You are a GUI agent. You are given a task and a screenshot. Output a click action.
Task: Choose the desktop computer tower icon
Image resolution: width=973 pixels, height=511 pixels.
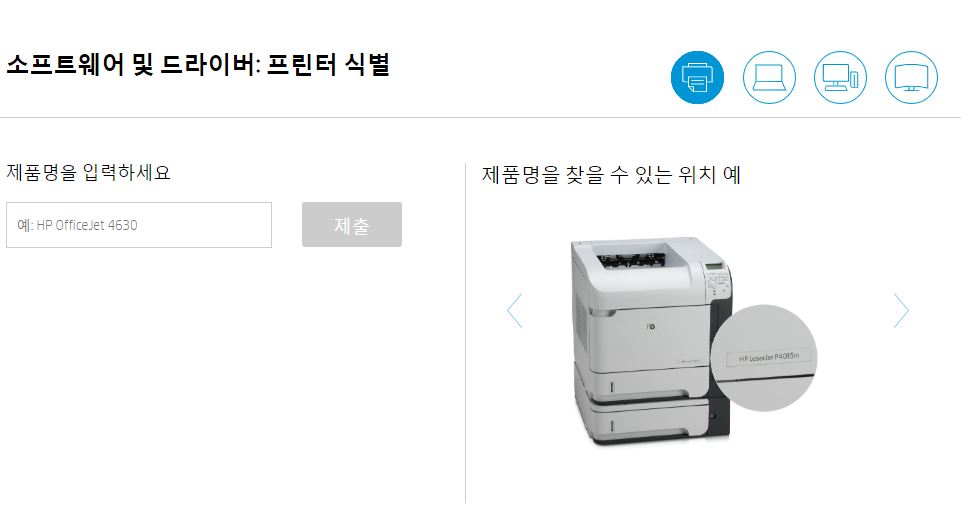[x=840, y=77]
